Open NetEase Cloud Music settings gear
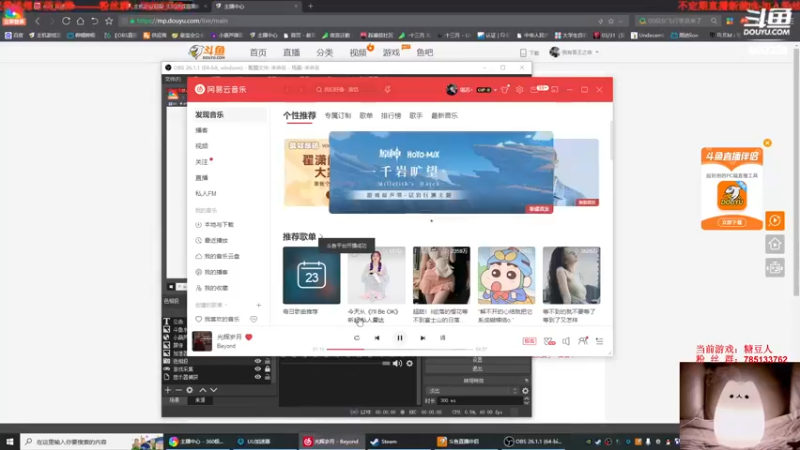Screen dimensions: 800x450 (x=519, y=89)
